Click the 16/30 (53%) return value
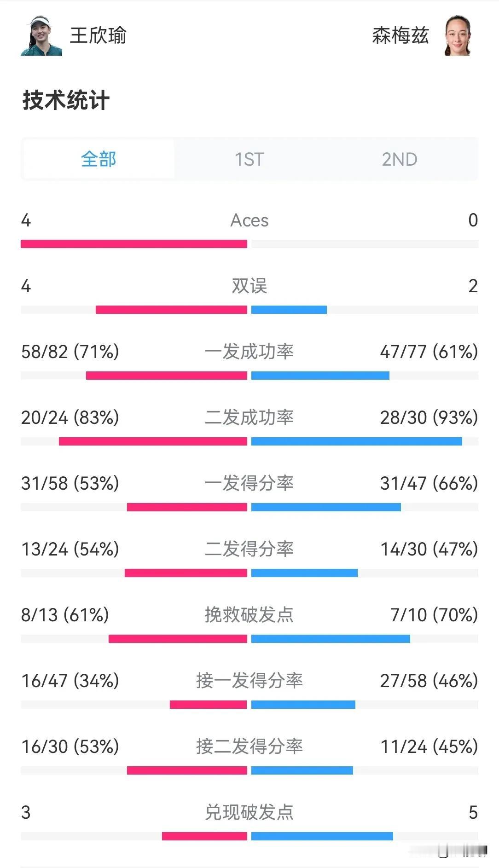Screen dimensions: 499x868 (x=70, y=746)
